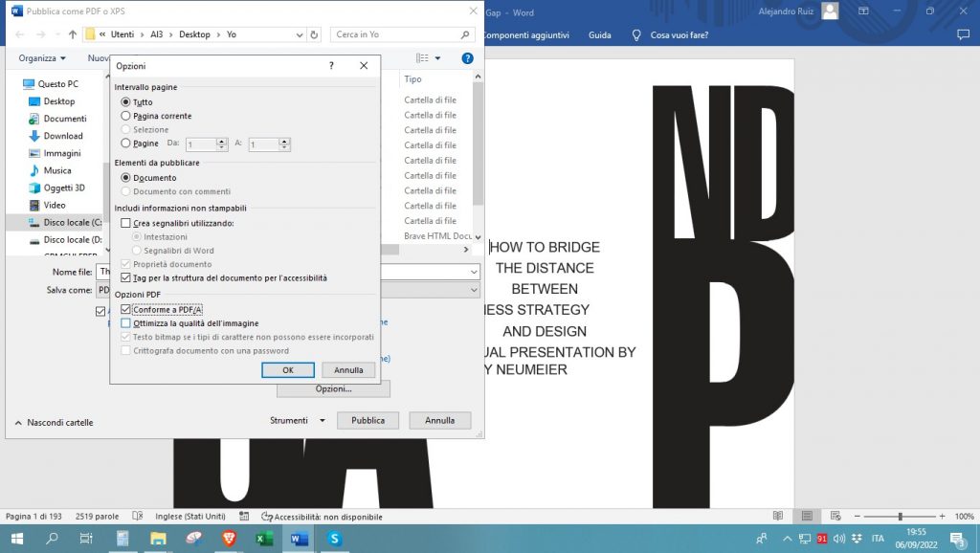
Task: Open the Componenti aggiuntivi ribbon tab
Action: [x=525, y=34]
